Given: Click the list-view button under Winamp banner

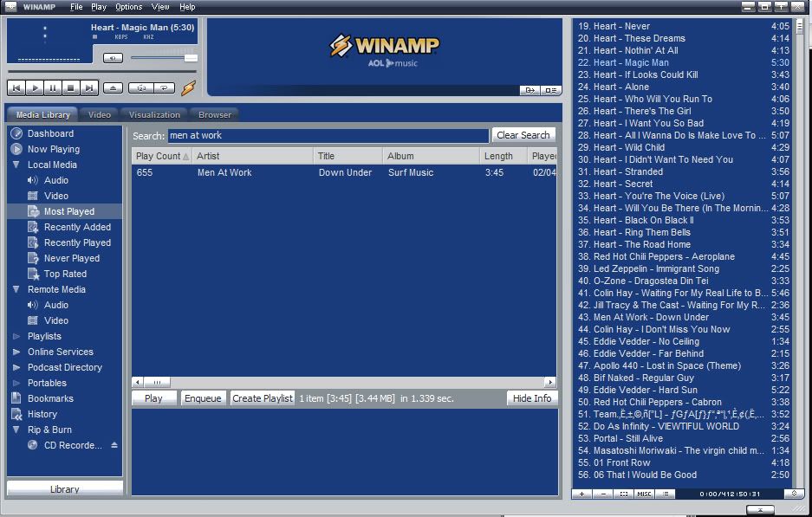Looking at the screenshot, I should [550, 90].
